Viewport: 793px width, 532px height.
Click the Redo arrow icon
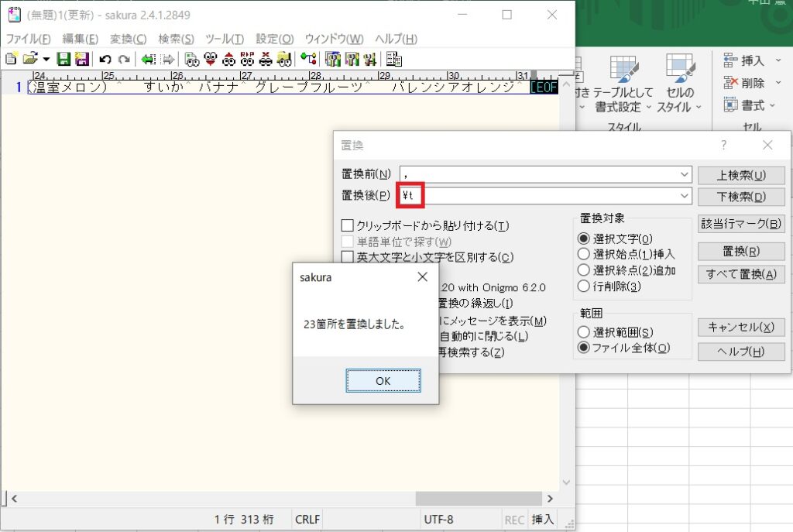(123, 59)
